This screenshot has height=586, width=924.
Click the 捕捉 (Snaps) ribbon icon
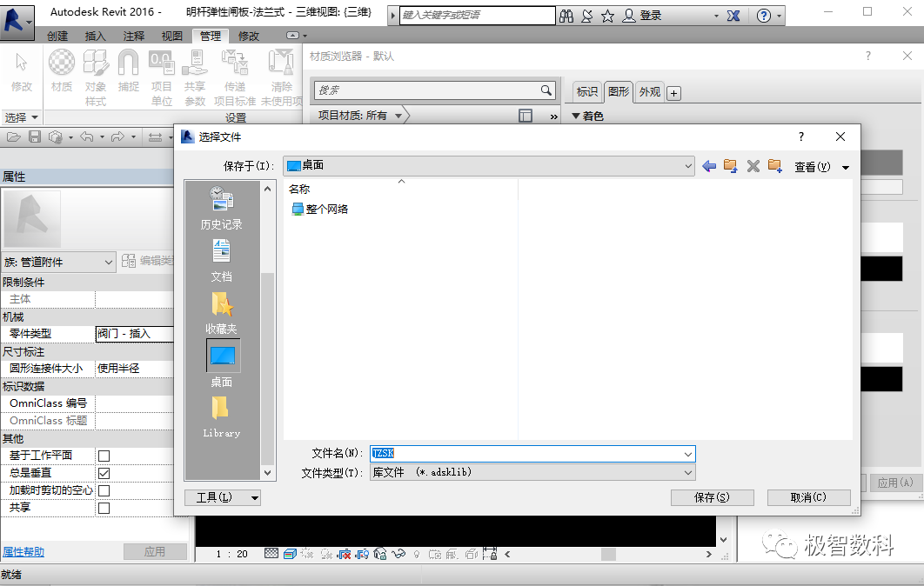click(x=128, y=70)
